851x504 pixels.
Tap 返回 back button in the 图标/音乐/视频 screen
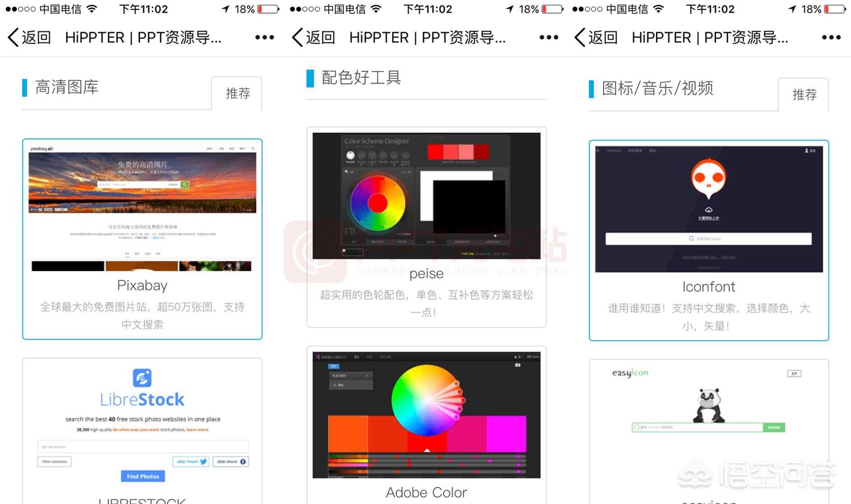point(596,37)
